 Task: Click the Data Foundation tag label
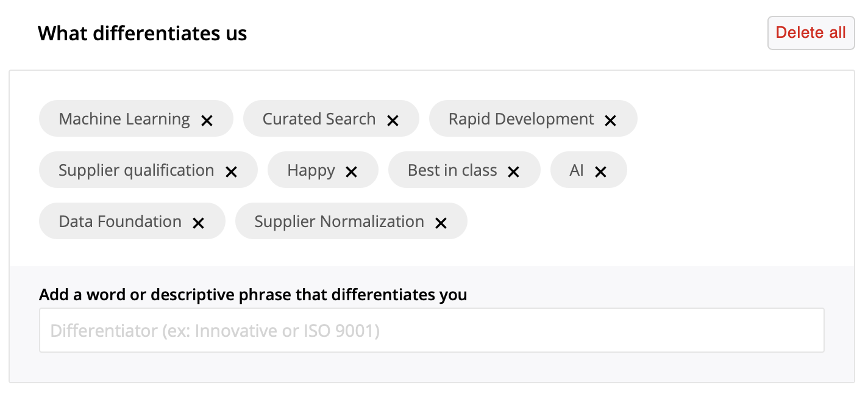[120, 222]
